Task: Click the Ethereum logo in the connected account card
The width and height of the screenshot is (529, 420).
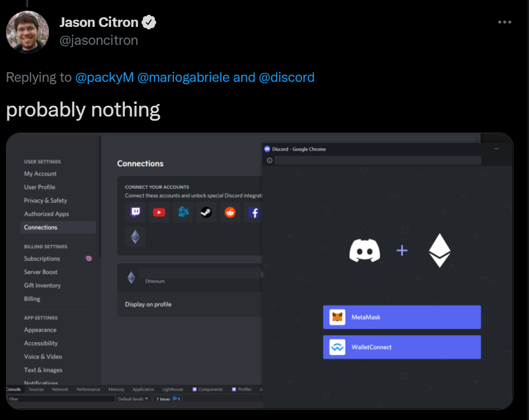Action: pyautogui.click(x=132, y=277)
